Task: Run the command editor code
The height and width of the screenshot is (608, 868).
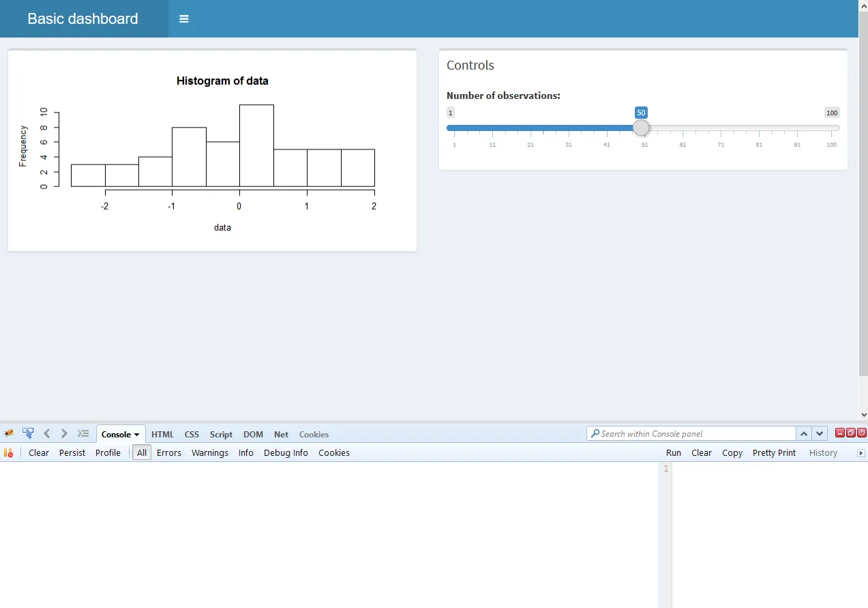Action: [674, 452]
